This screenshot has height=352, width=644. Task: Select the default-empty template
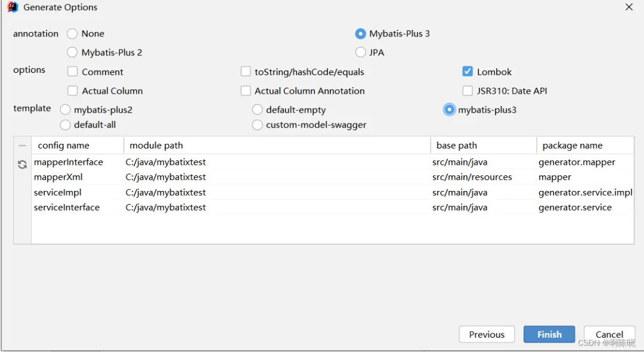(x=257, y=110)
